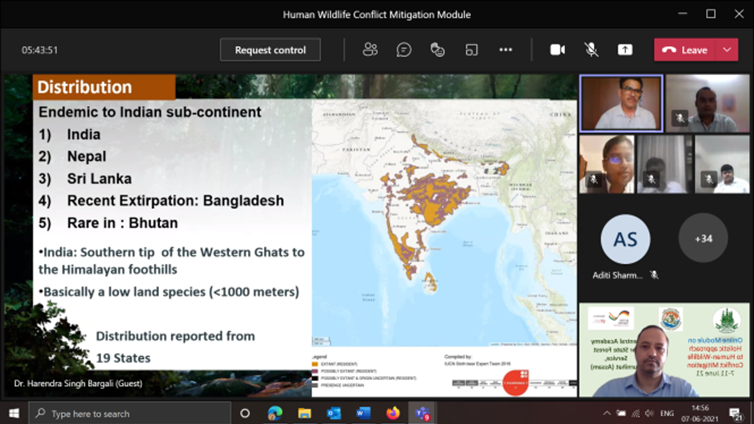
Task: Expand the Leave options dropdown arrow
Action: [727, 50]
